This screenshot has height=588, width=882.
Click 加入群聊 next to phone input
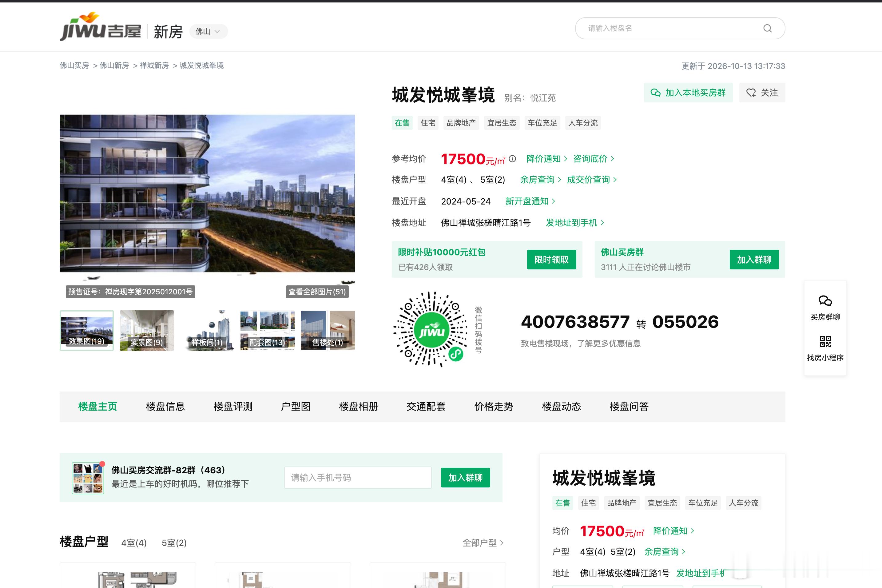(x=465, y=478)
